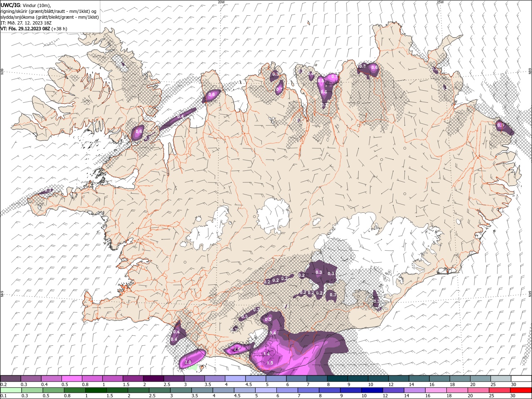Viewport: 532px width, 399px height.
Task: Click the 64N latitude label on right edge
Action: (530, 294)
